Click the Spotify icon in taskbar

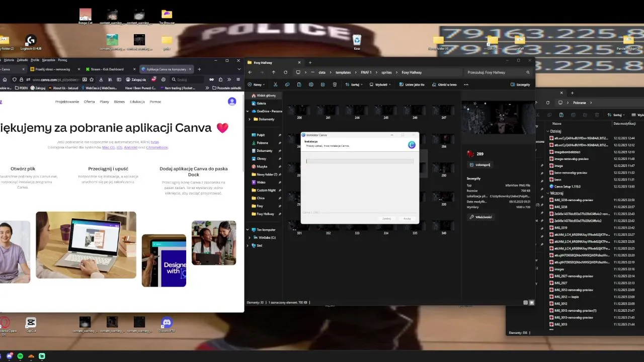click(x=20, y=356)
